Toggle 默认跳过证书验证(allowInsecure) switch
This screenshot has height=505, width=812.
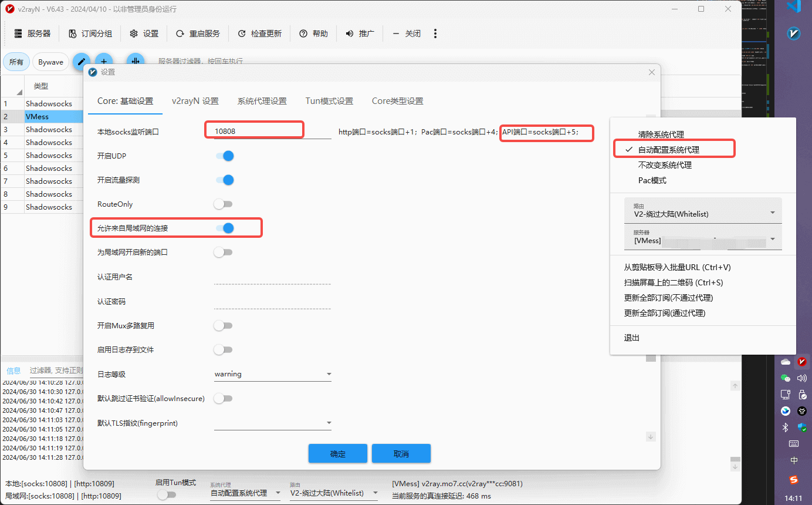coord(223,398)
